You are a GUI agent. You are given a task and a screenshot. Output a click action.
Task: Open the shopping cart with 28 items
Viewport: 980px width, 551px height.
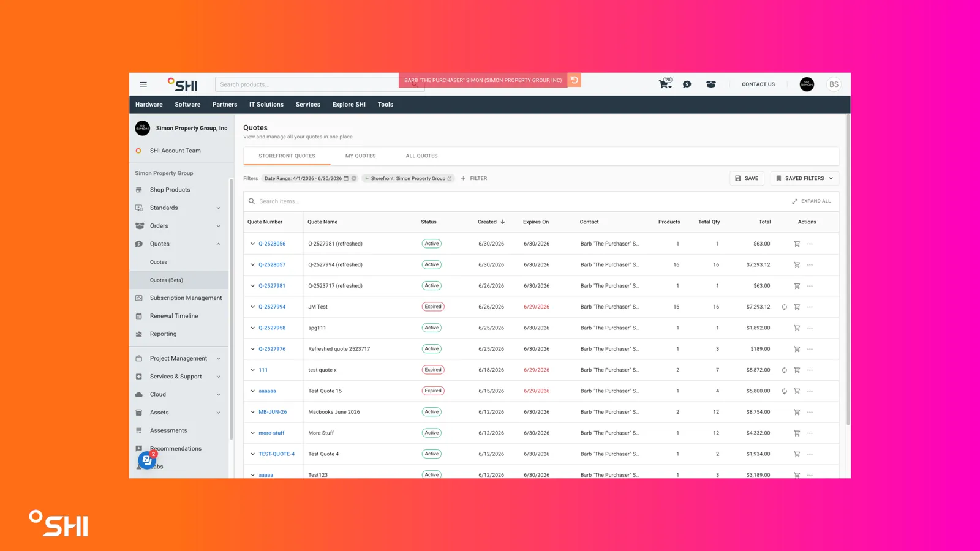(x=665, y=83)
